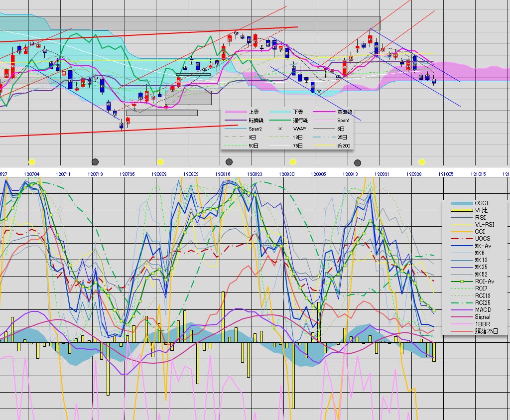Click the CCI legend entry

480,232
